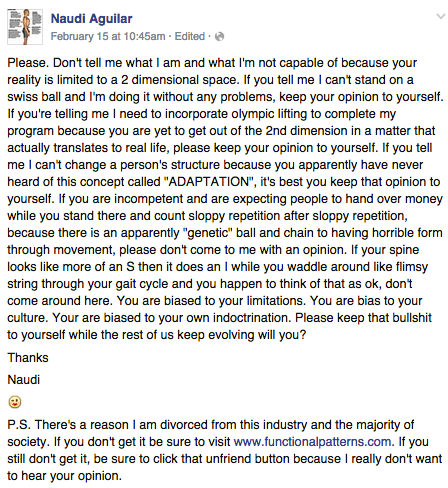The image size is (448, 488).
Task: Click the "P.S." text starting the postscript
Action: tap(19, 425)
